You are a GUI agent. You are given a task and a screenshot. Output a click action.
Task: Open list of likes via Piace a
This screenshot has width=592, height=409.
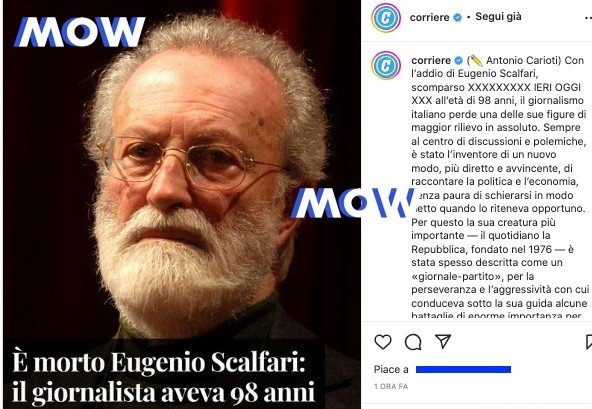click(x=391, y=369)
